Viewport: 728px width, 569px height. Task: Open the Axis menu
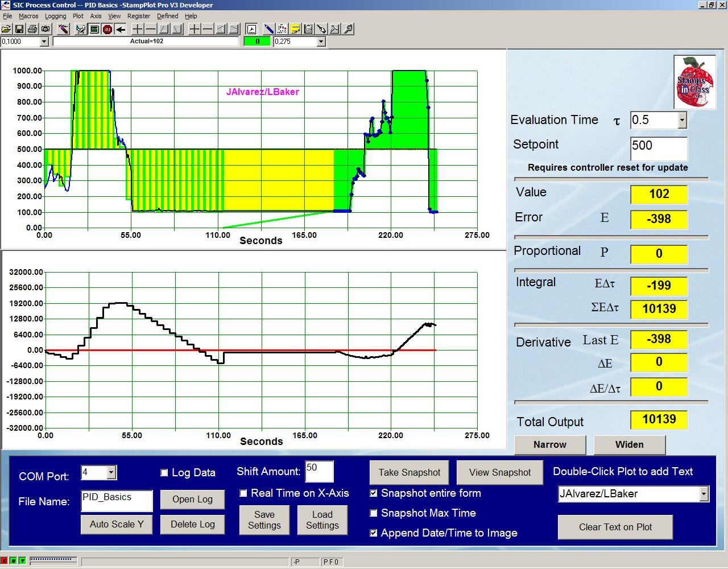tap(96, 16)
